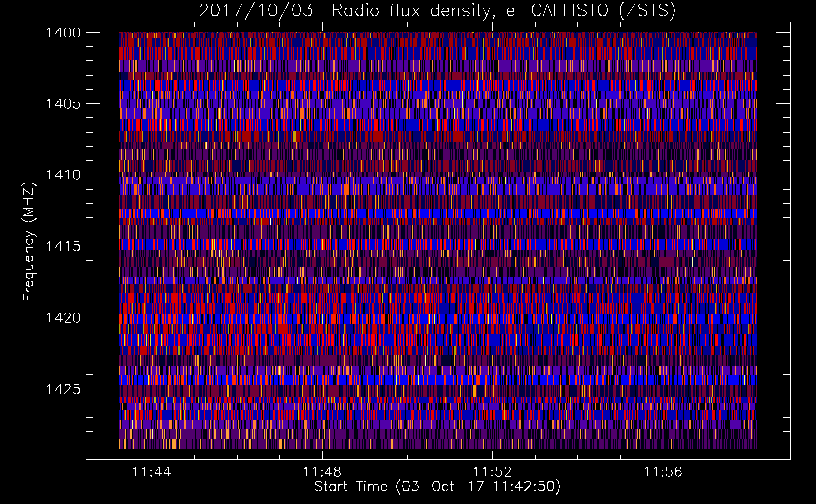This screenshot has width=816, height=504.
Task: Click the 'Start Time (03-Oct-17 11:42:50)' label
Action: [x=437, y=487]
